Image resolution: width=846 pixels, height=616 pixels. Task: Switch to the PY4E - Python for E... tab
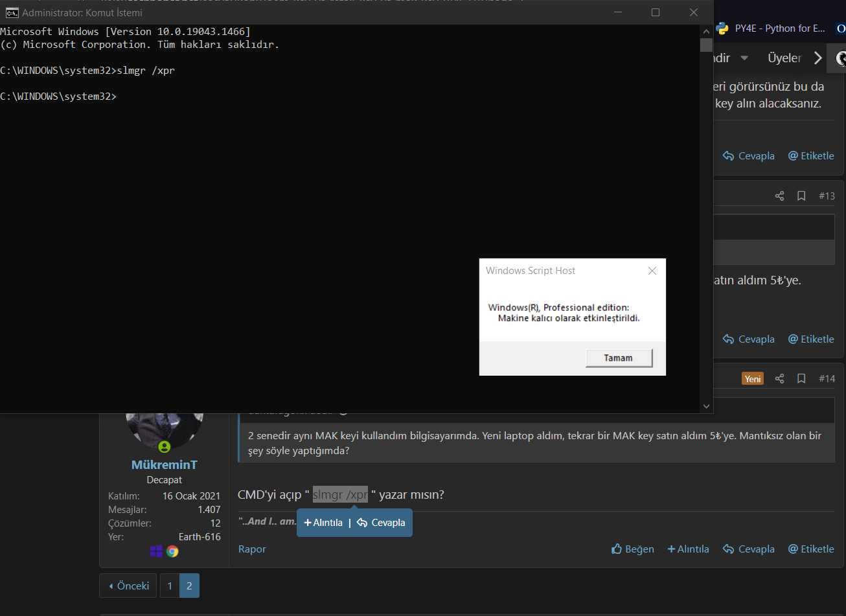(x=771, y=29)
